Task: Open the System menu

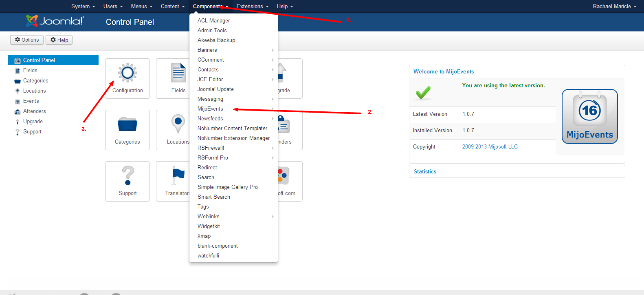Action: pyautogui.click(x=83, y=7)
